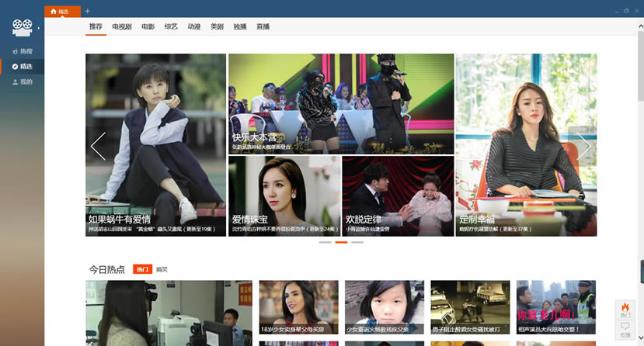Add a new tab with the plus icon
Screen dimensions: 644x346
(88, 11)
